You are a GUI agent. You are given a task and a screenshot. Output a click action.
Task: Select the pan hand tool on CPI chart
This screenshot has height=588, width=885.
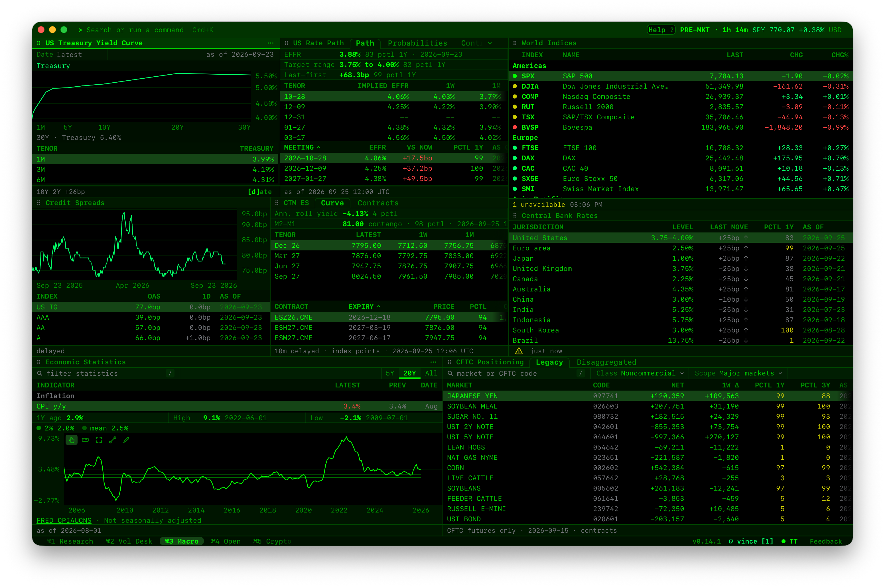[x=72, y=440]
